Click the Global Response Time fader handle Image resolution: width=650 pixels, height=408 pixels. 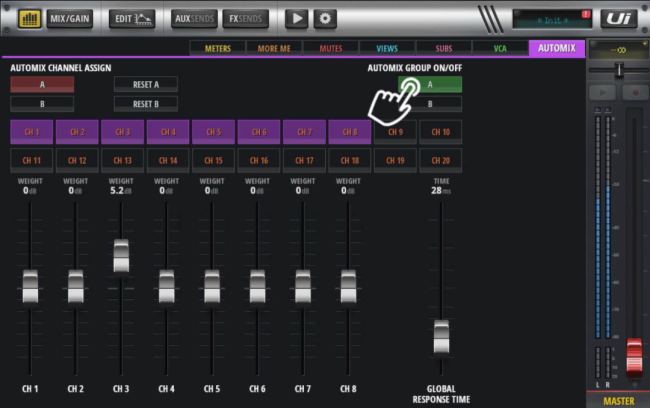pyautogui.click(x=441, y=336)
